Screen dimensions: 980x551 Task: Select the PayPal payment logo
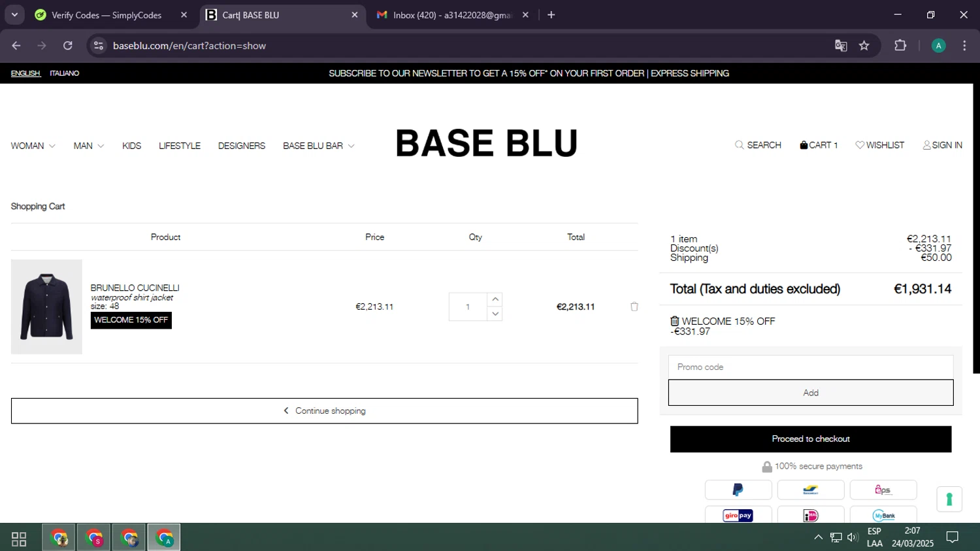[x=738, y=490]
